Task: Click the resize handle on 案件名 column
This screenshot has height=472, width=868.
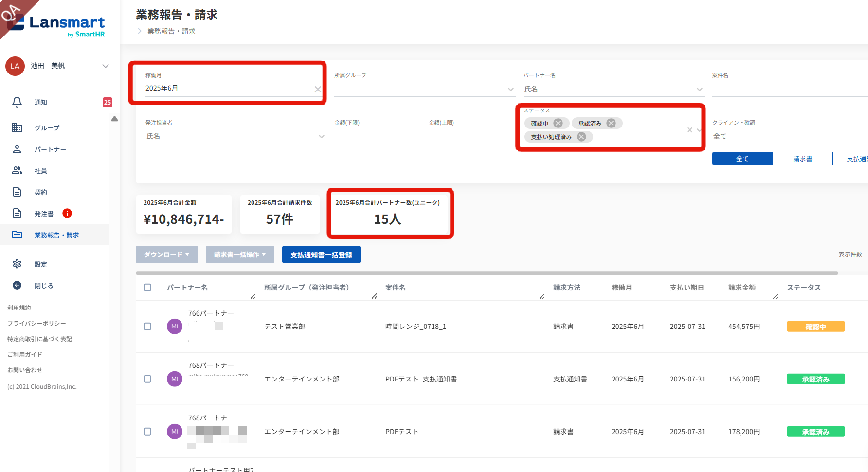Action: [x=542, y=296]
